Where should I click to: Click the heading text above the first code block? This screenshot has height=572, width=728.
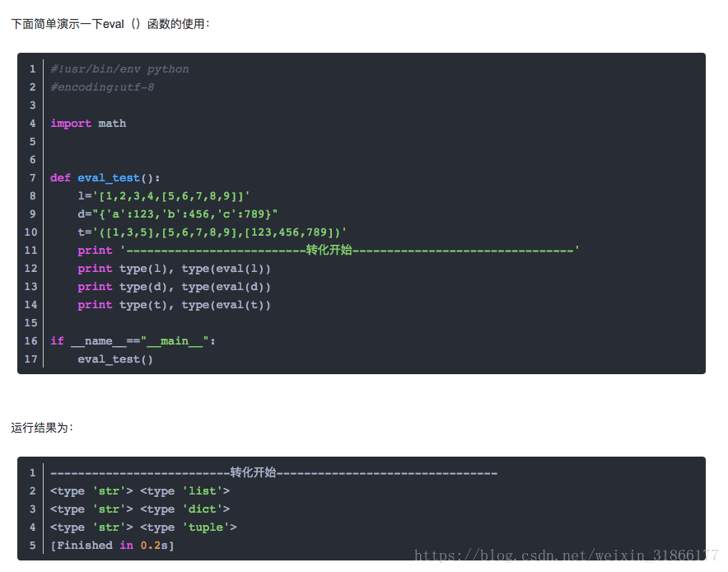tap(111, 24)
